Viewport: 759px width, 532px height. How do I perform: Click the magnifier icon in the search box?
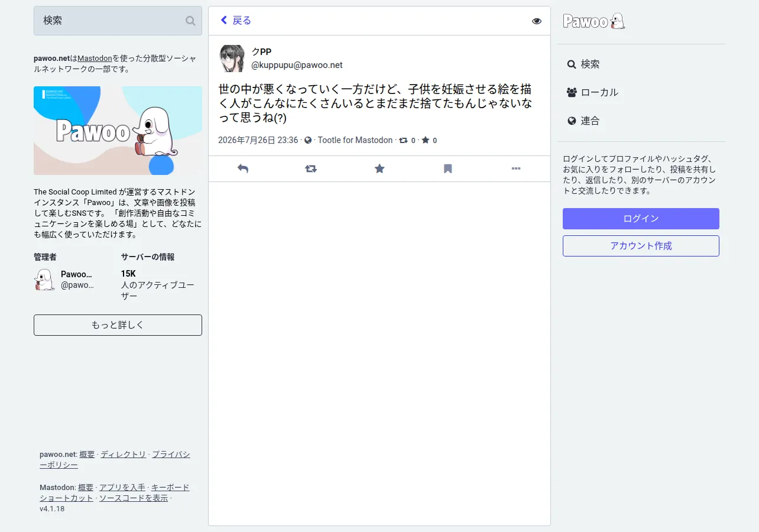pos(190,21)
